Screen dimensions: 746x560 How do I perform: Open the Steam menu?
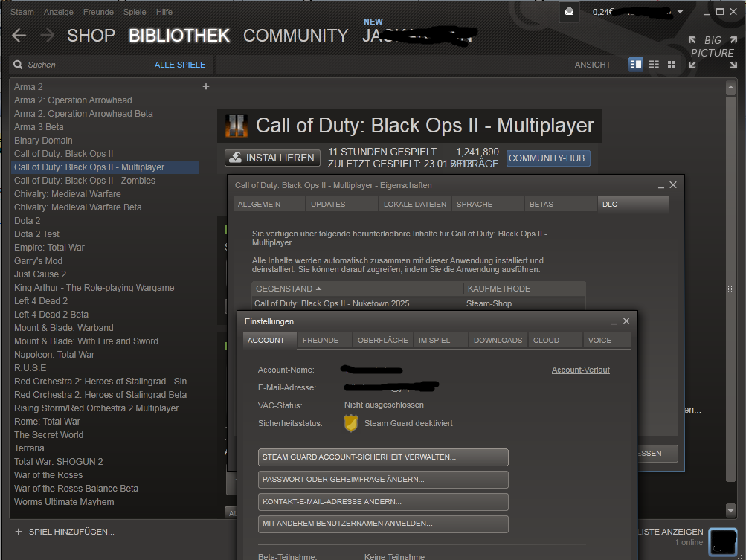click(x=22, y=12)
